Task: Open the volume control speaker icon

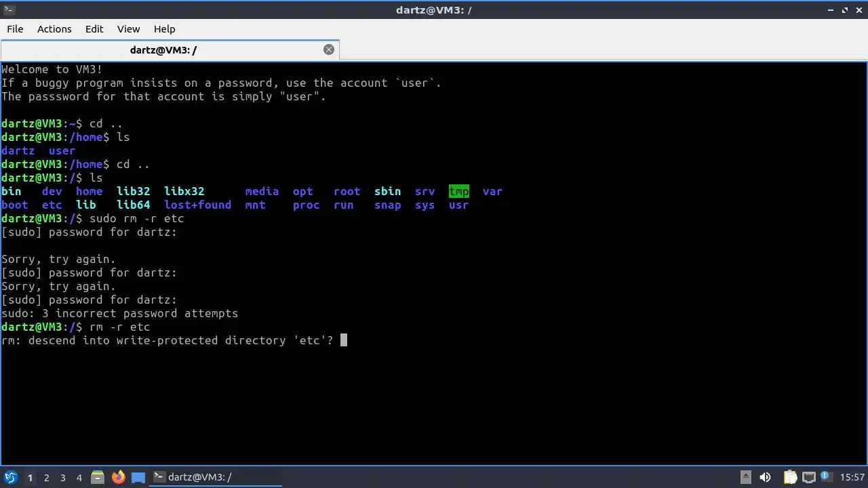Action: pos(766,477)
